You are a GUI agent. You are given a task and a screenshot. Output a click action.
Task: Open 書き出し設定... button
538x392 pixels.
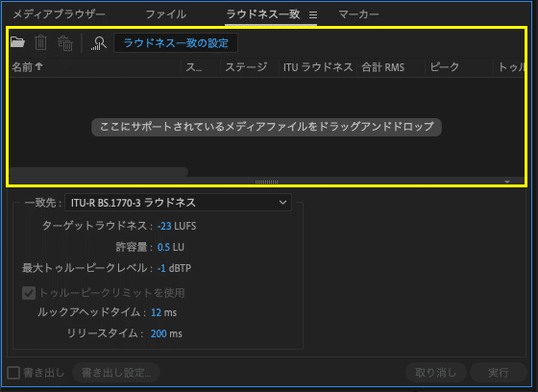[116, 373]
